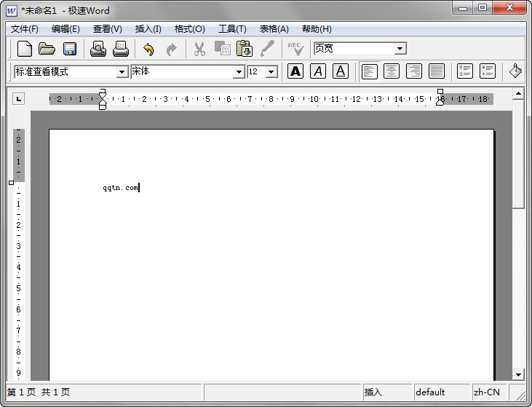Toggle bold text formatting
Screen dimensions: 532x407
point(295,71)
